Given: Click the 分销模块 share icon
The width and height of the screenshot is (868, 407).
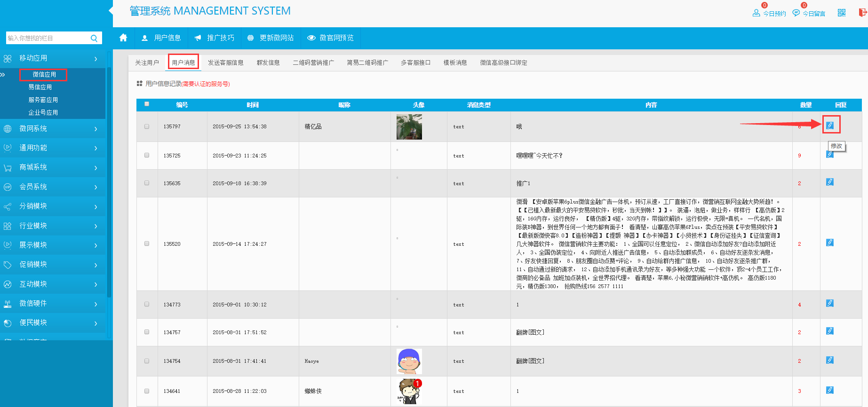Looking at the screenshot, I should pyautogui.click(x=8, y=206).
